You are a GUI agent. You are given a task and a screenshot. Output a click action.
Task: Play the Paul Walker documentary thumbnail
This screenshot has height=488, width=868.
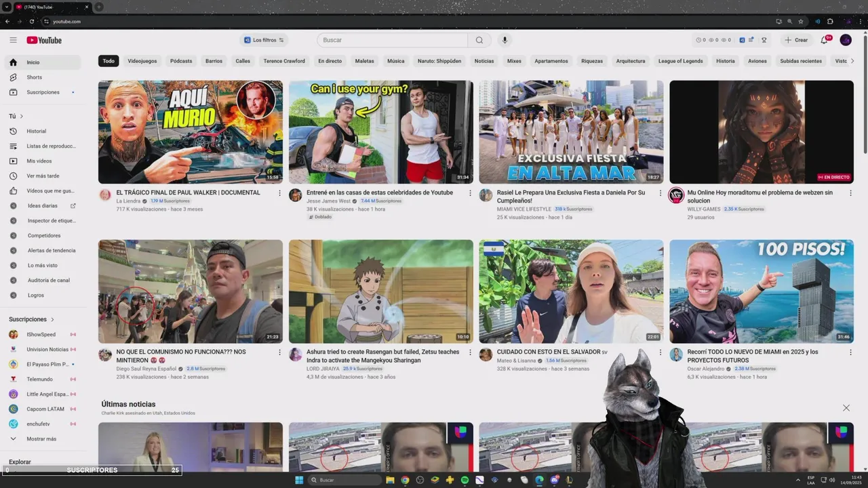pyautogui.click(x=191, y=132)
